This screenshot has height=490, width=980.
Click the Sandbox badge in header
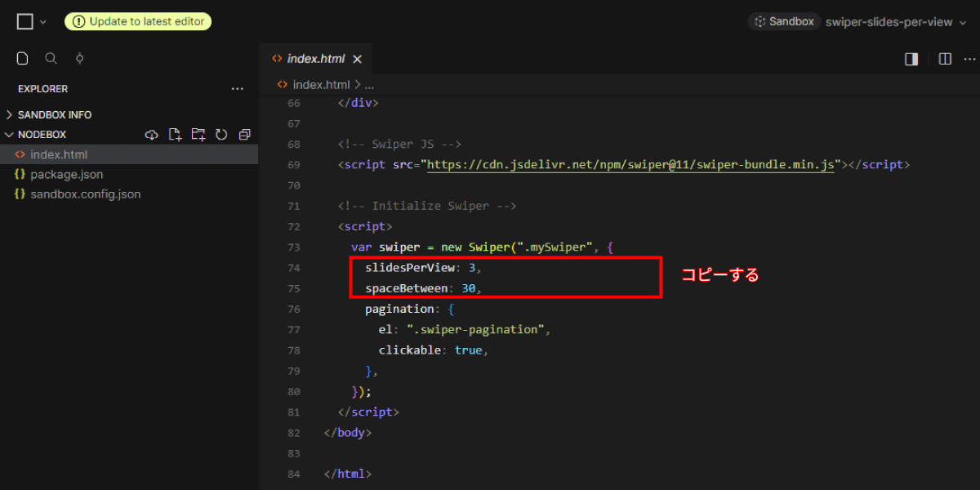[784, 22]
